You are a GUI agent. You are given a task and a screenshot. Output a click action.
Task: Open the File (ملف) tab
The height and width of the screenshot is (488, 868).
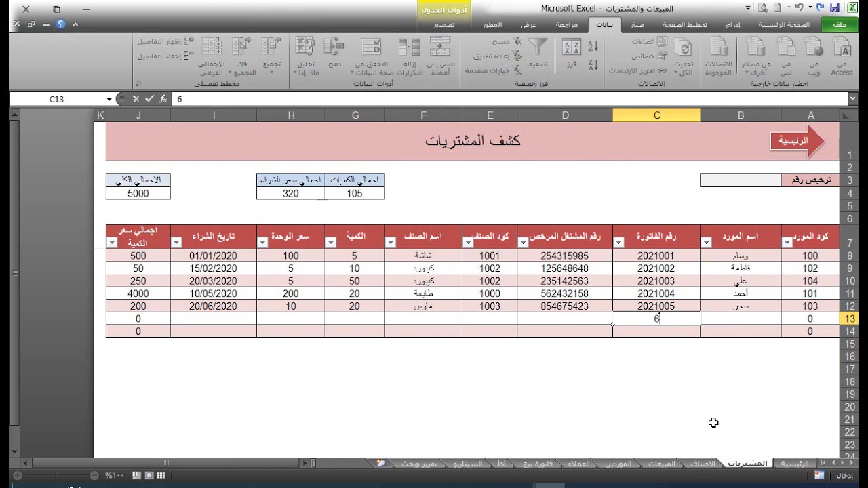pos(840,24)
